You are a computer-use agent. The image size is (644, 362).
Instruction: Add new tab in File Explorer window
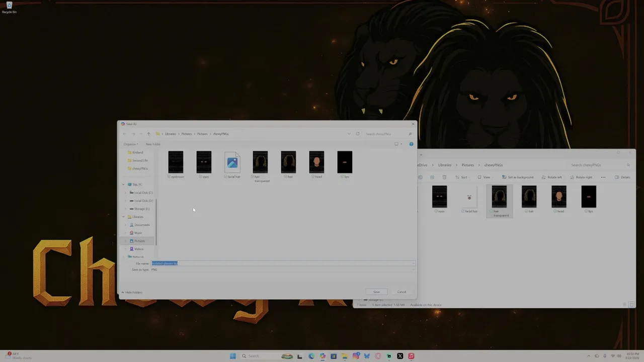421,154
